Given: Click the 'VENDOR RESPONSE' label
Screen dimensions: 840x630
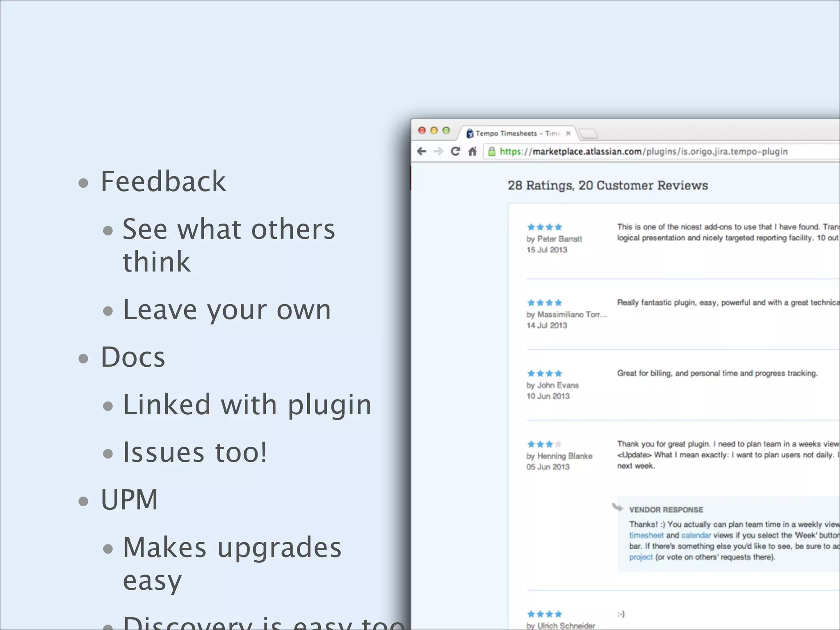Looking at the screenshot, I should pos(666,510).
